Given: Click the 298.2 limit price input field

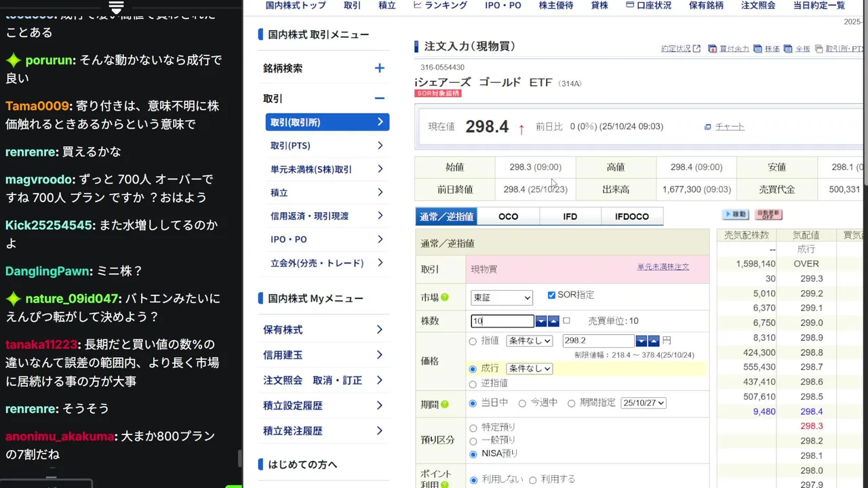Looking at the screenshot, I should [598, 341].
